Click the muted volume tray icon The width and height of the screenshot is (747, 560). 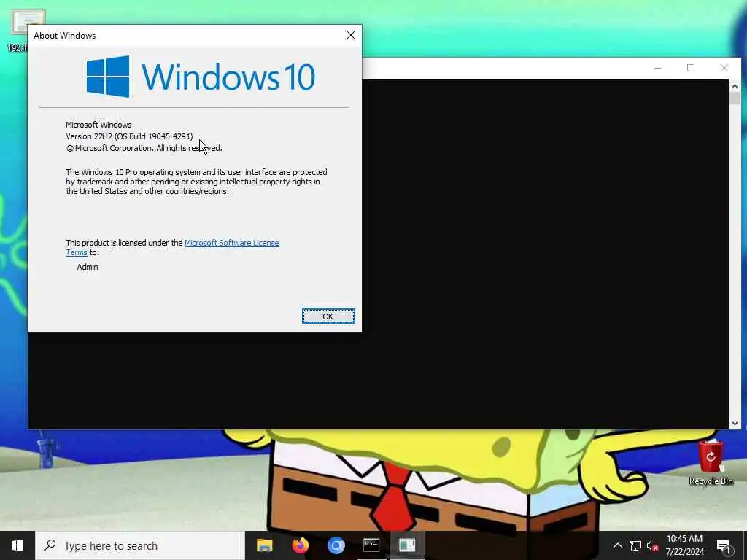click(652, 545)
